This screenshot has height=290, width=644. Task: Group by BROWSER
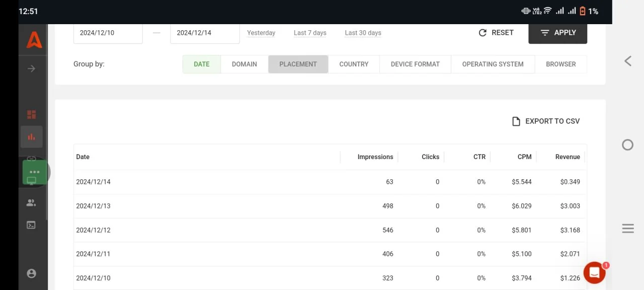pos(561,64)
